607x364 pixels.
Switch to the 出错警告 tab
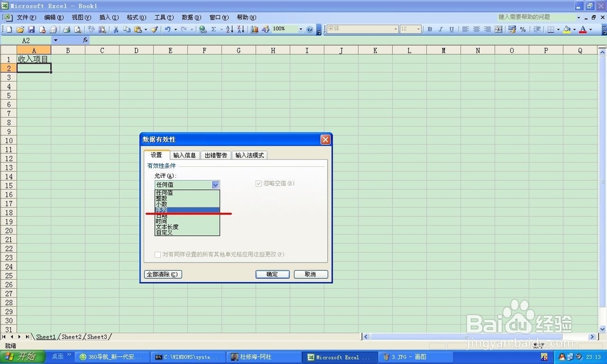215,155
